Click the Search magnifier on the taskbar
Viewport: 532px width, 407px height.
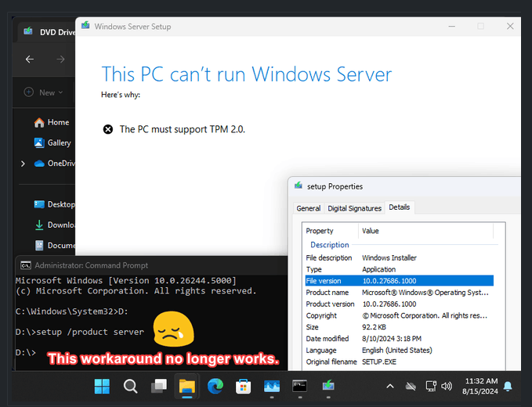[130, 386]
